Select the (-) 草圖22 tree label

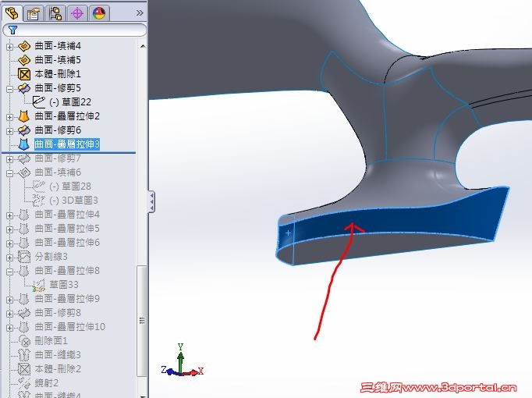(x=70, y=101)
